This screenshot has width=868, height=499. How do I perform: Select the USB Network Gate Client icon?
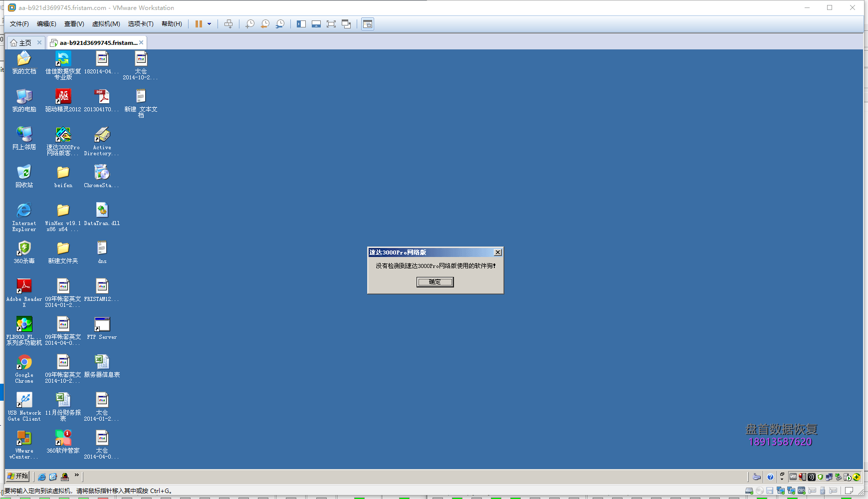pos(24,407)
